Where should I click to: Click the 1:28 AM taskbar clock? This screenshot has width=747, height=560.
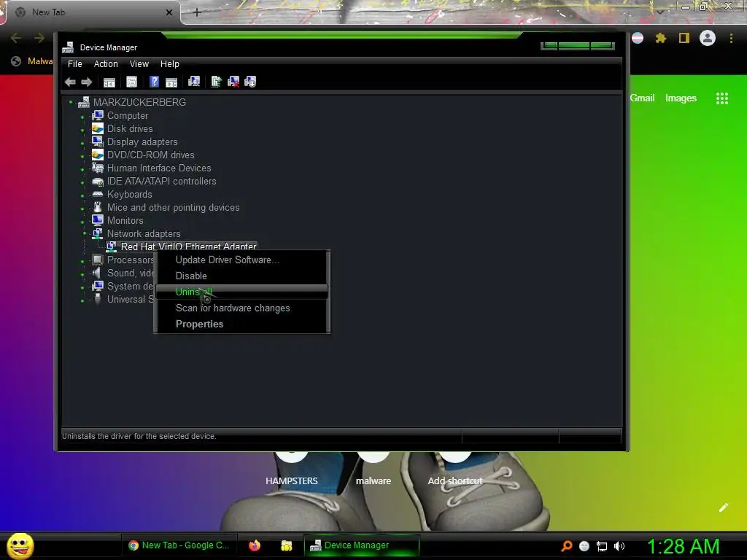click(683, 546)
